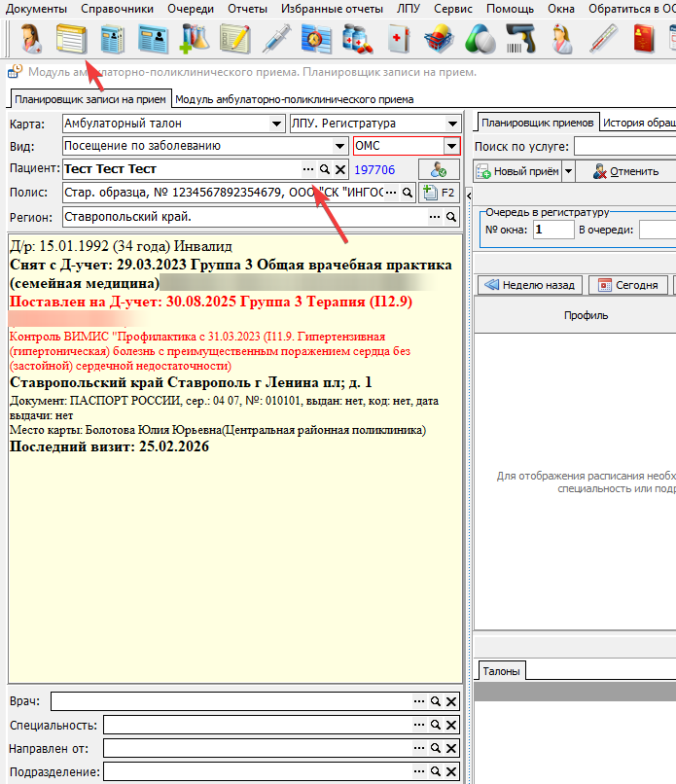Search region with magnifier icon
The image size is (676, 784).
pyautogui.click(x=451, y=217)
